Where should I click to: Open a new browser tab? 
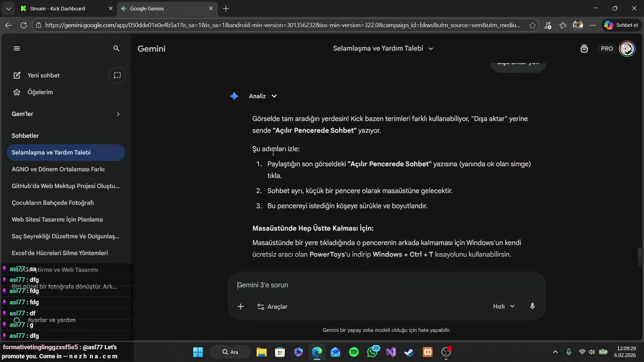tap(226, 9)
